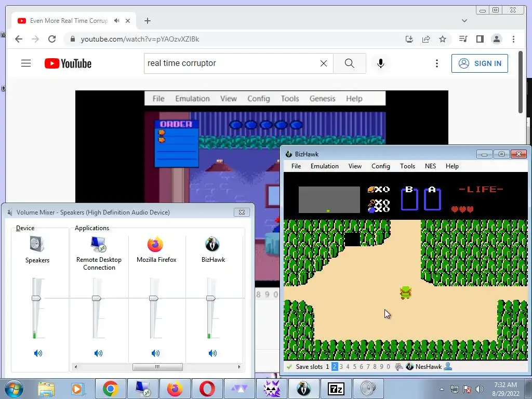The width and height of the screenshot is (532, 399).
Task: Click the mixer horizontal scrollbar thumb
Action: [x=157, y=367]
